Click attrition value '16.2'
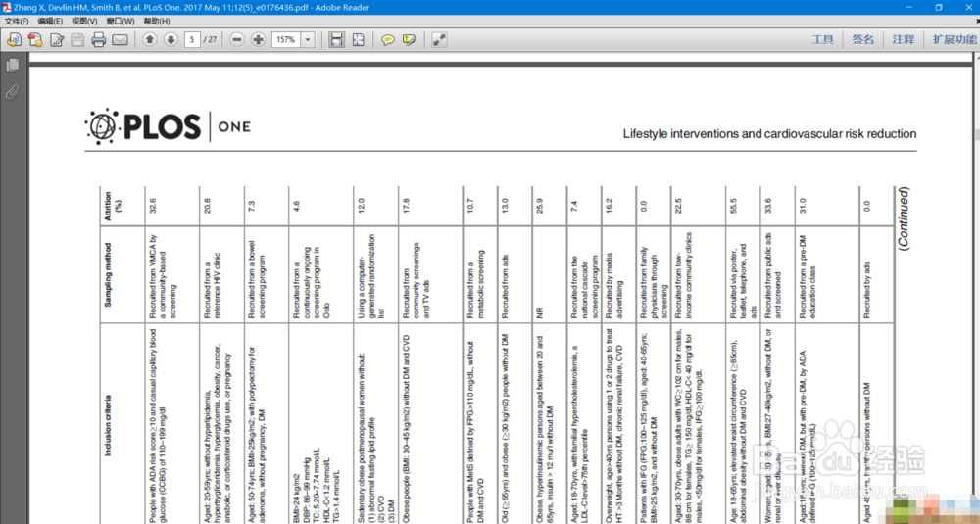Image resolution: width=980 pixels, height=524 pixels. (609, 206)
